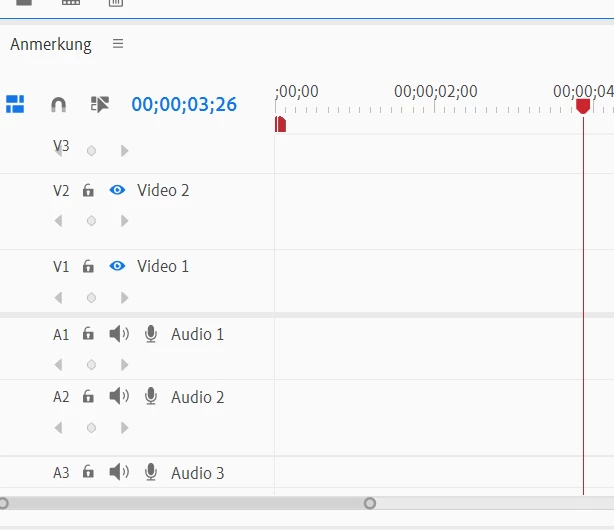The width and height of the screenshot is (614, 530).
Task: Go to next keyframe on Audio 1
Action: click(125, 365)
